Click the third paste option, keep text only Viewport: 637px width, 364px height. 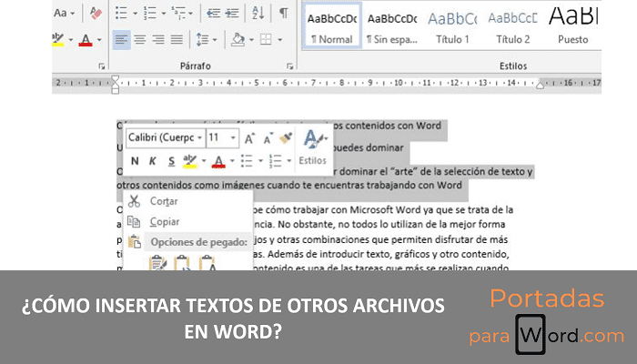207,263
